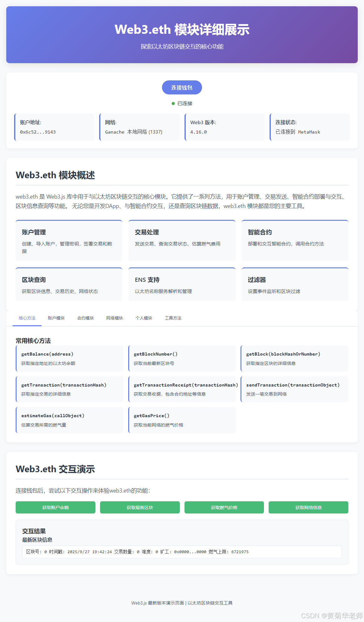Click the Web3.eth 交互演示 section heading
The image size is (364, 622).
pos(55,469)
